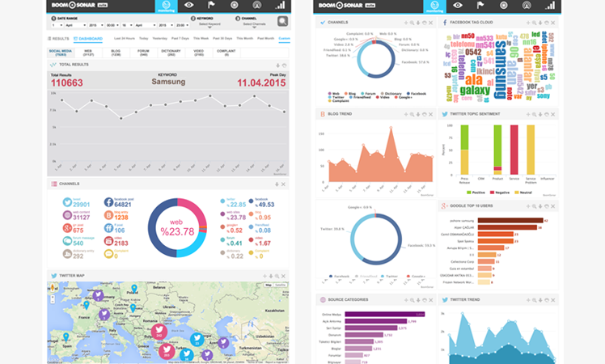The image size is (605, 364).
Task: Click the Twitter tweet channel icon (29901)
Action: coord(67,202)
